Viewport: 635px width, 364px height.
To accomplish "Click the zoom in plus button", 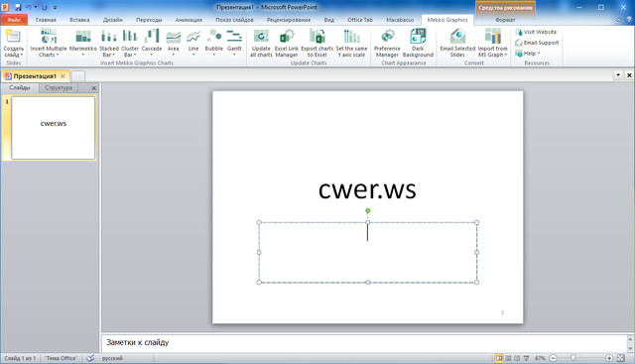I will coord(608,358).
